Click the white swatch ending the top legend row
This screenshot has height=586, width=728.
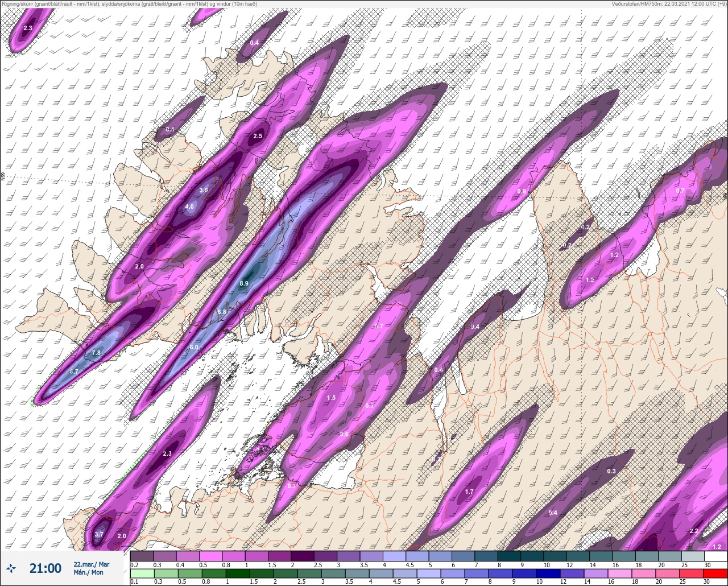[715, 556]
